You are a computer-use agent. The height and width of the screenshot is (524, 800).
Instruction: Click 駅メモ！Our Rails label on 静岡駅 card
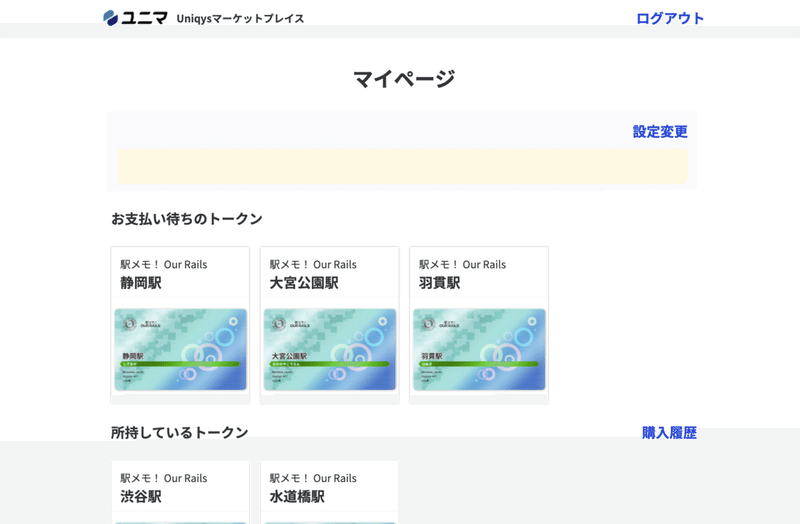click(x=164, y=264)
